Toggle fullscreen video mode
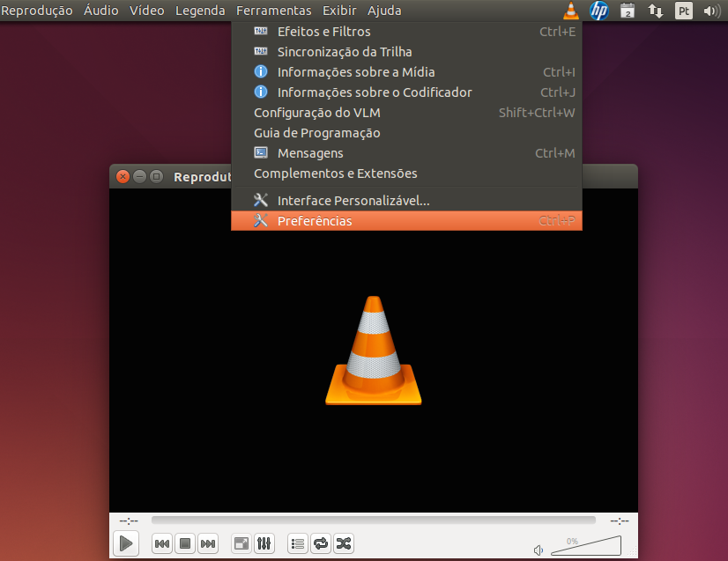The image size is (728, 561). [241, 543]
